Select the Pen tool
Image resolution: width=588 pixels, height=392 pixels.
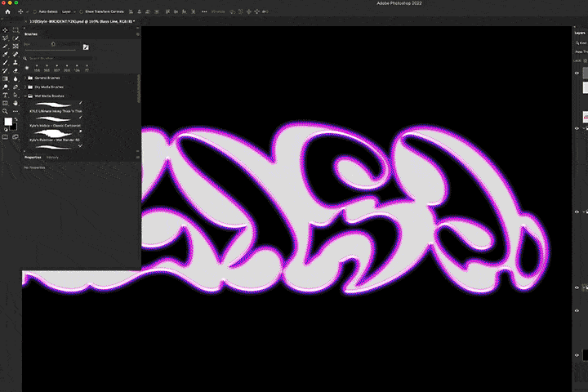click(16, 87)
